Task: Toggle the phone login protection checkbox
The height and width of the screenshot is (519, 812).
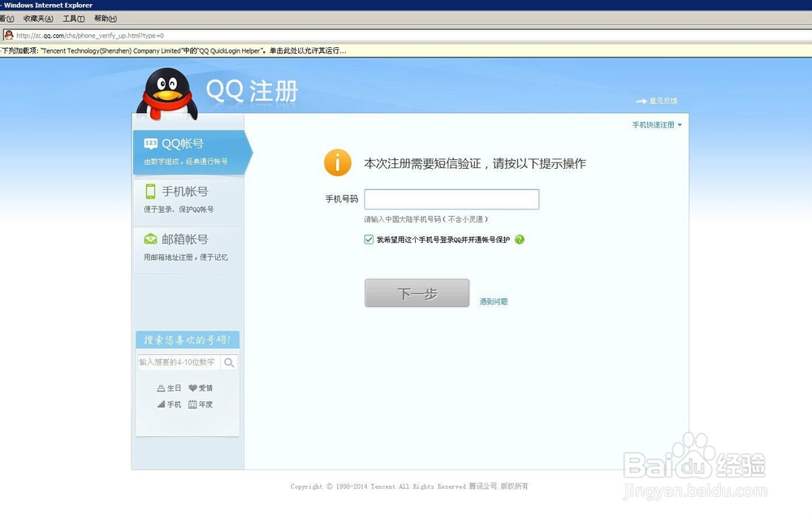Action: pos(369,240)
